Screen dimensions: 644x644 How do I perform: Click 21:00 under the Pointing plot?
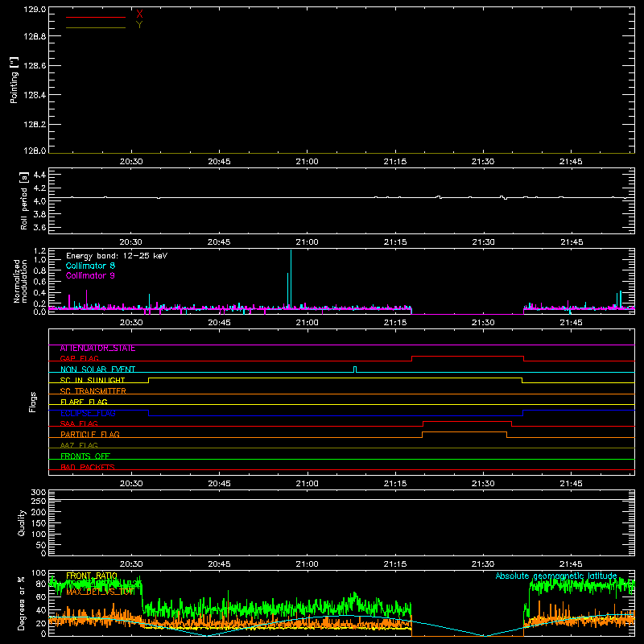tap(308, 162)
